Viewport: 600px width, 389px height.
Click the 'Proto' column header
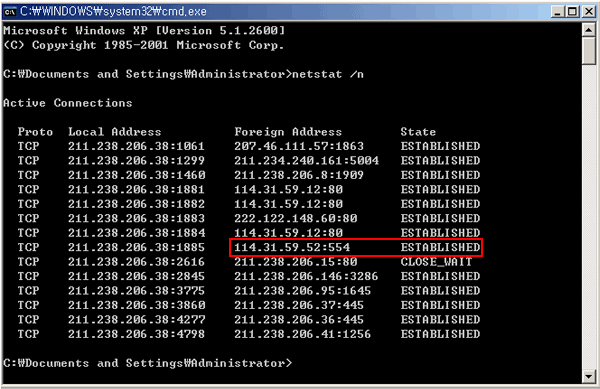click(x=35, y=132)
